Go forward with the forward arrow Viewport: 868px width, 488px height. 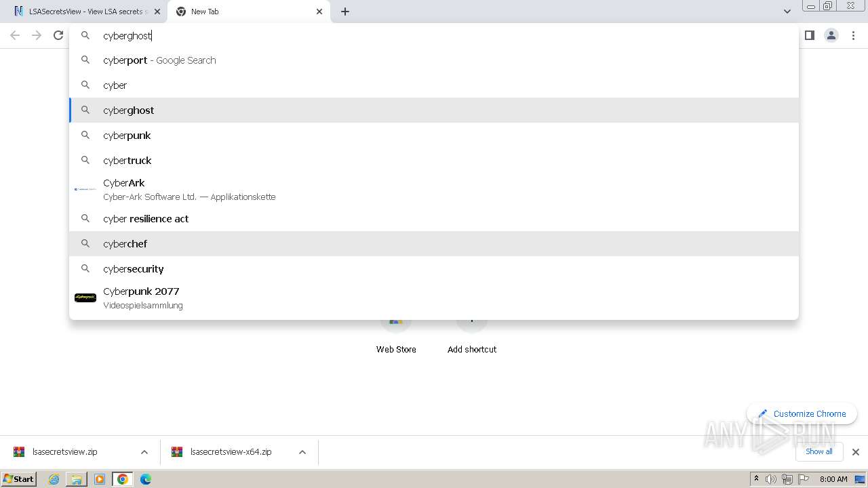click(x=37, y=35)
